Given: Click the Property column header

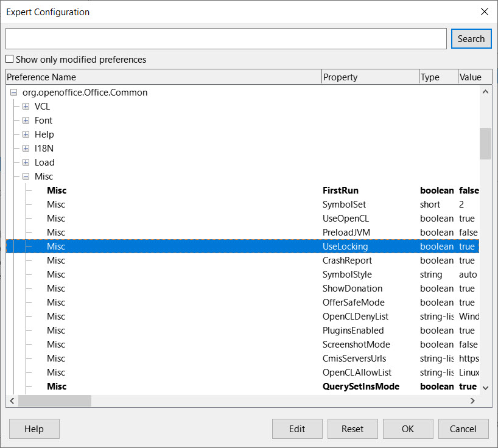Looking at the screenshot, I should pos(370,77).
